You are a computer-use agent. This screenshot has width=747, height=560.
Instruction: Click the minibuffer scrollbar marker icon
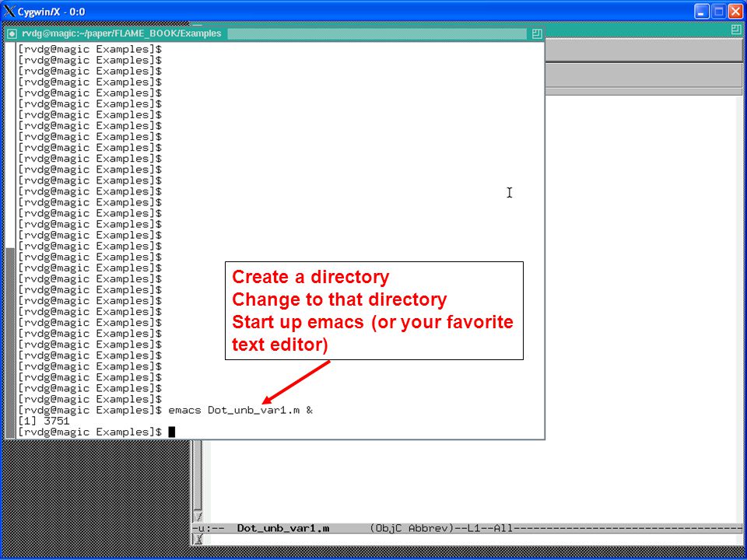pyautogui.click(x=198, y=539)
